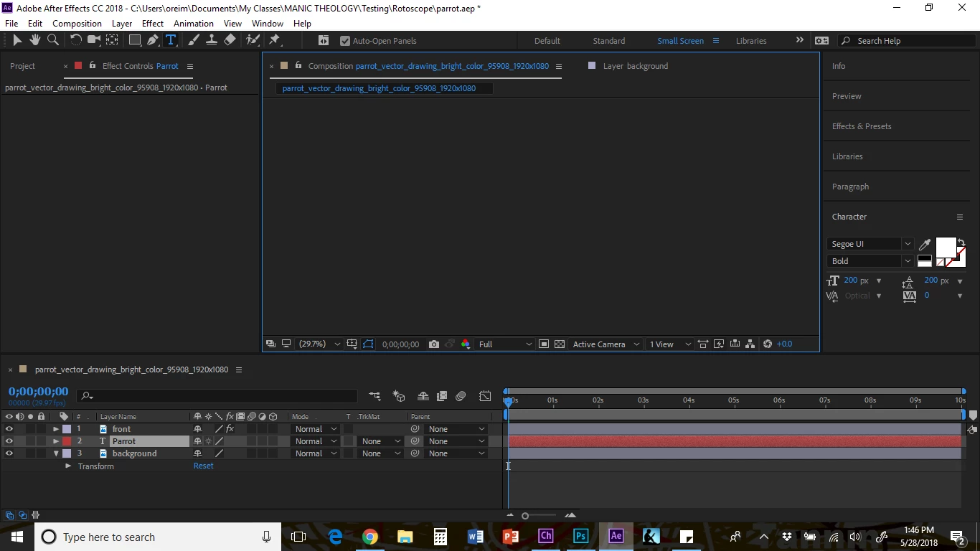
Task: Toggle Fast Previews button in viewer
Action: (x=719, y=344)
